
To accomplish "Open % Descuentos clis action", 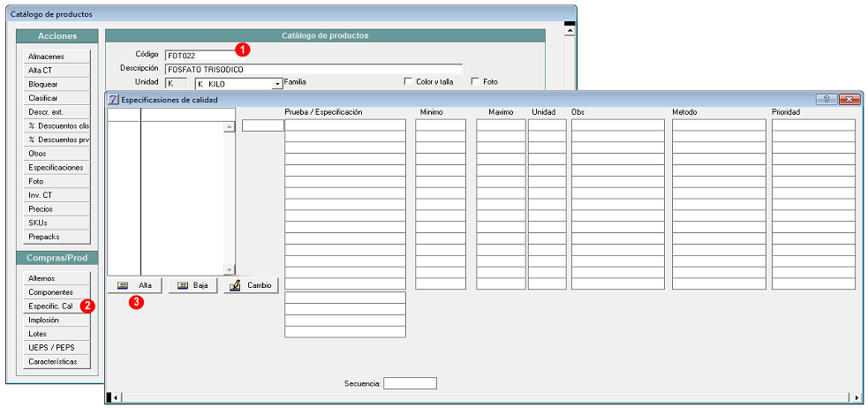I will 57,125.
